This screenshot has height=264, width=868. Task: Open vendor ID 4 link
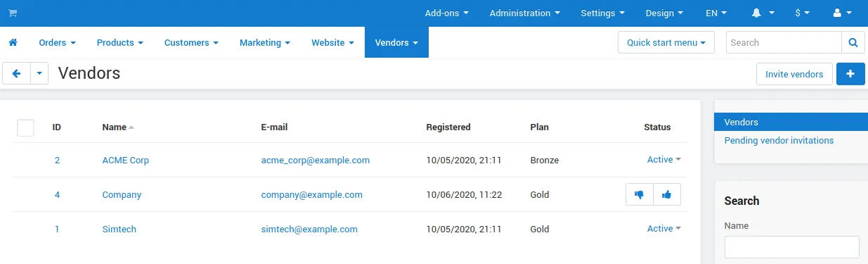point(57,195)
